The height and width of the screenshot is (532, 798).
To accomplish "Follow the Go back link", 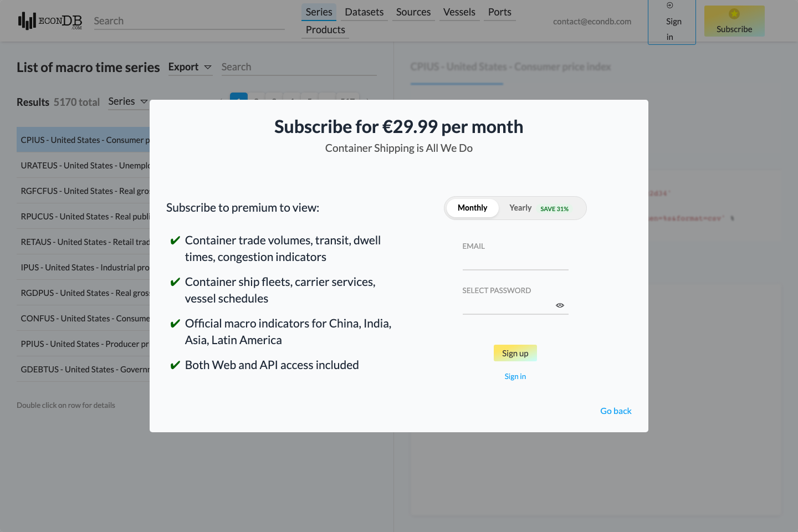I will 616,411.
